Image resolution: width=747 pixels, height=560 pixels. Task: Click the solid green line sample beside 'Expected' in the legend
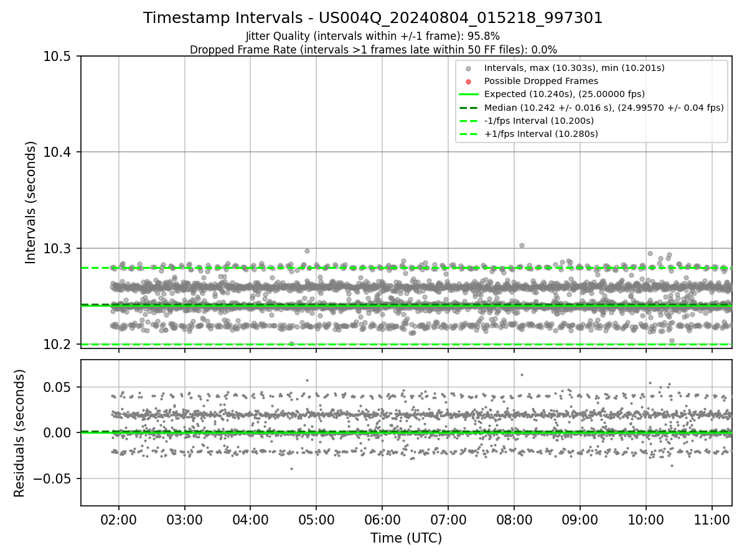point(469,95)
